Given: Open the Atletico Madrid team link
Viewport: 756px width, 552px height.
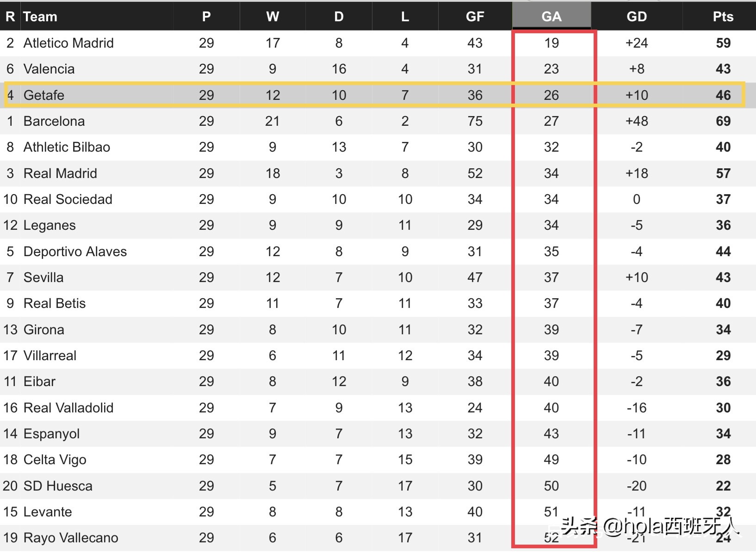Looking at the screenshot, I should 68,43.
